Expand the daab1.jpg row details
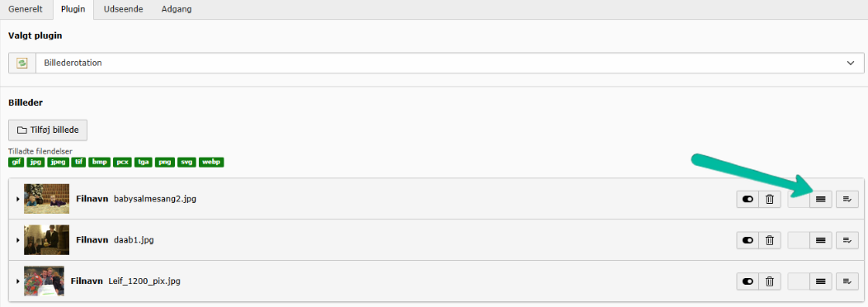The width and height of the screenshot is (868, 307). point(17,240)
